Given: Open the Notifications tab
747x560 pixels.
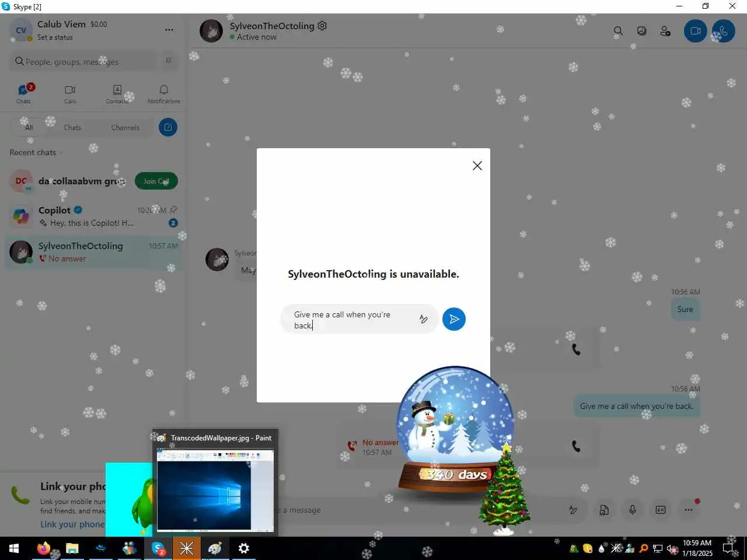Looking at the screenshot, I should click(164, 93).
